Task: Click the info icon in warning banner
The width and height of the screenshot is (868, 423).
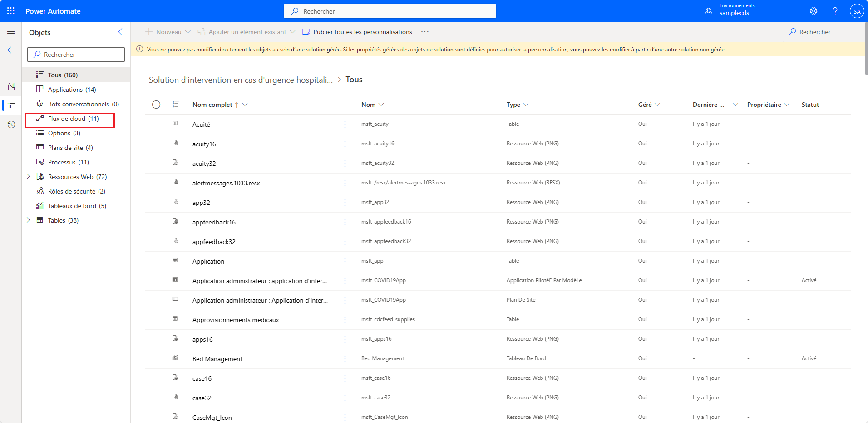Action: 140,49
